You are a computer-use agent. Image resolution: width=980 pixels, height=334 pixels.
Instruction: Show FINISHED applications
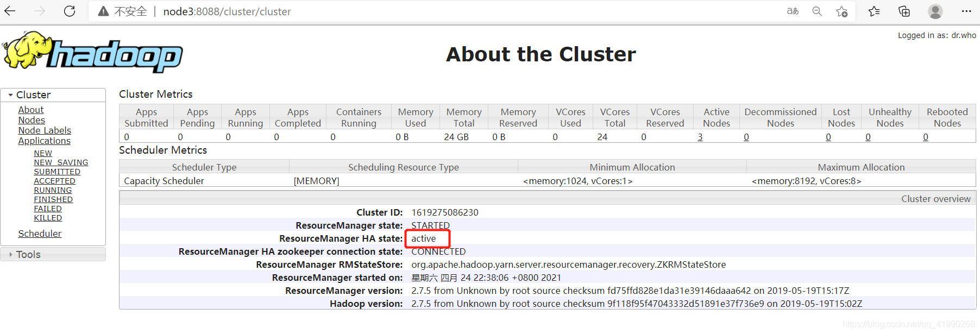[53, 199]
